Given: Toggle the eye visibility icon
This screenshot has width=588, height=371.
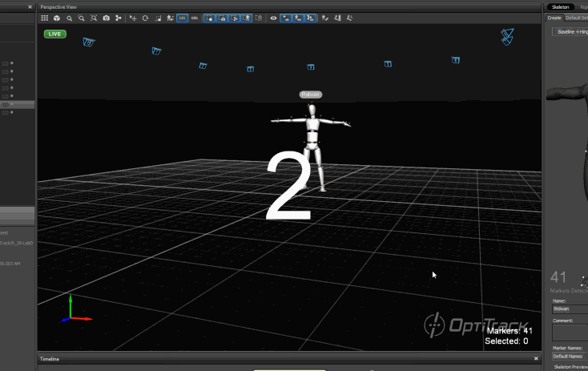Looking at the screenshot, I should (273, 18).
